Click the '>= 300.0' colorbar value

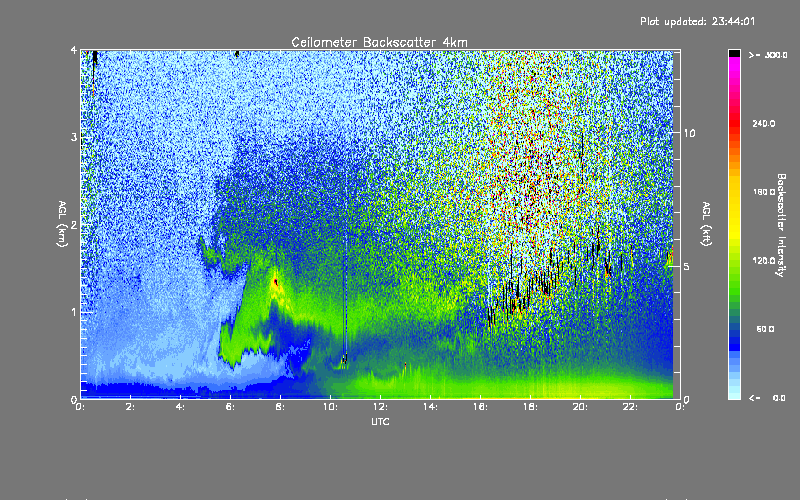point(768,55)
